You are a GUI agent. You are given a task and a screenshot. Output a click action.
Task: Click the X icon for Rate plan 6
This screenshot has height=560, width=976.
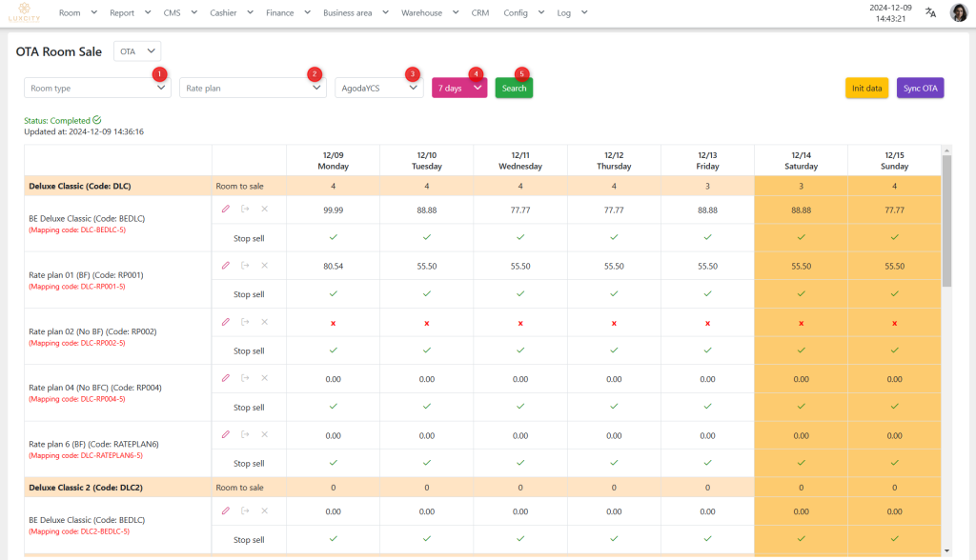tap(265, 434)
